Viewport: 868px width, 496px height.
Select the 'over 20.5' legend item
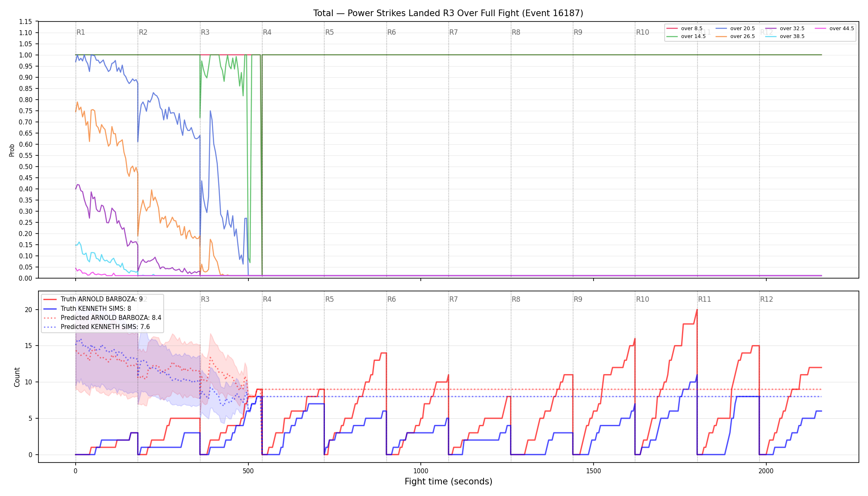coord(735,29)
